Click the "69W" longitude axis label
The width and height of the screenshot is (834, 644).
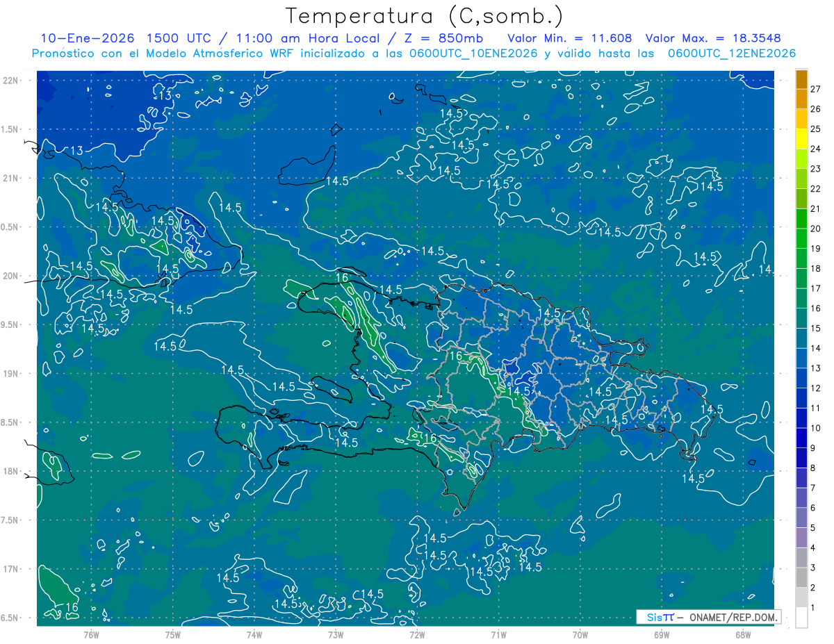click(x=662, y=634)
